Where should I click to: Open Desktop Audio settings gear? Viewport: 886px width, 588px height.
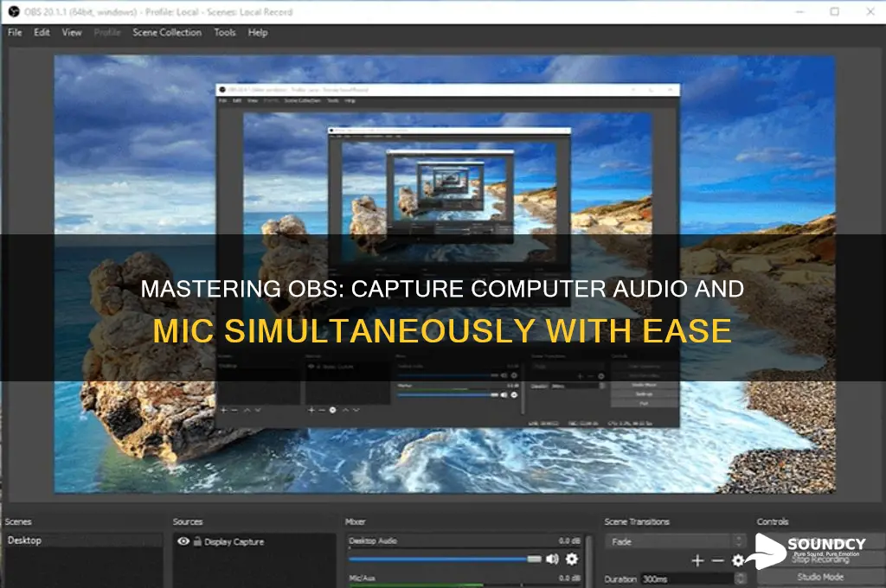[x=572, y=559]
